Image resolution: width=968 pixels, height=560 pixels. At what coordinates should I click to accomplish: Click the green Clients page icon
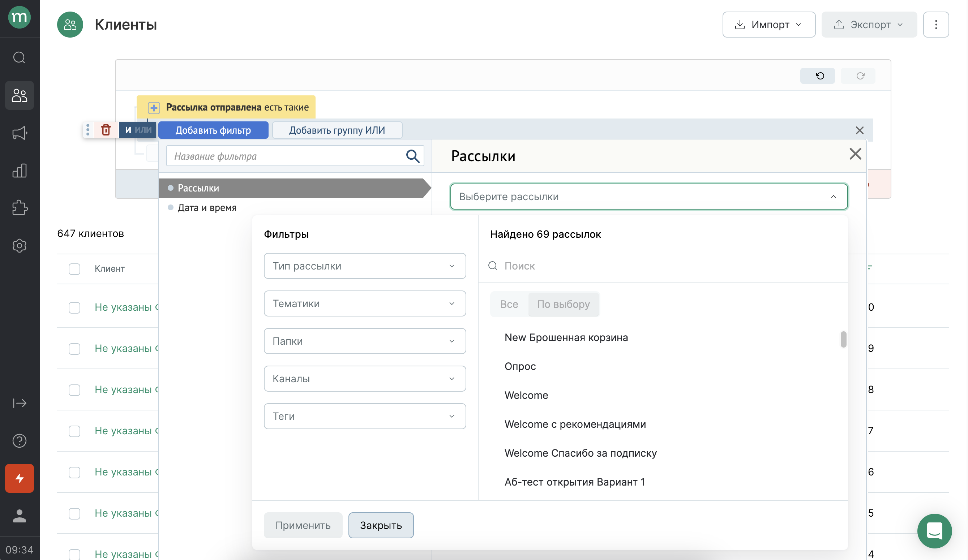point(70,25)
